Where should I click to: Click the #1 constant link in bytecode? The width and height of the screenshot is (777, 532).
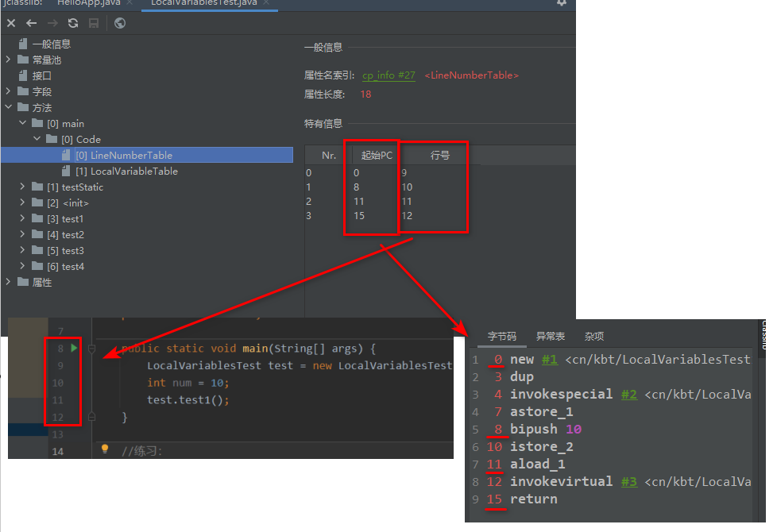[x=549, y=359]
